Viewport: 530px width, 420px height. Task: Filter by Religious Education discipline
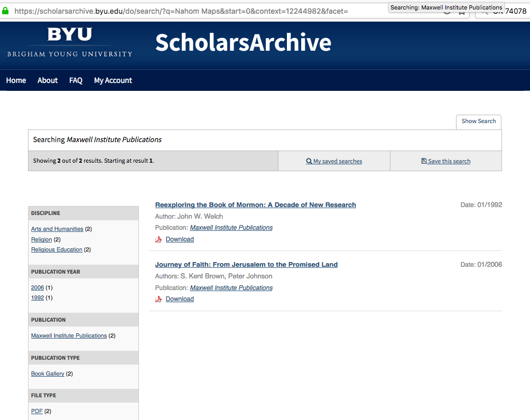pos(57,249)
